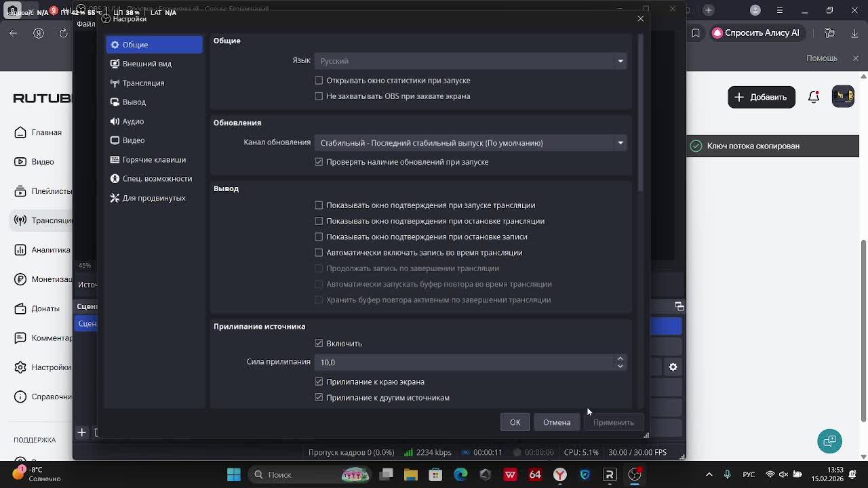Open the browser profile icon
The width and height of the screenshot is (868, 488).
756,10
